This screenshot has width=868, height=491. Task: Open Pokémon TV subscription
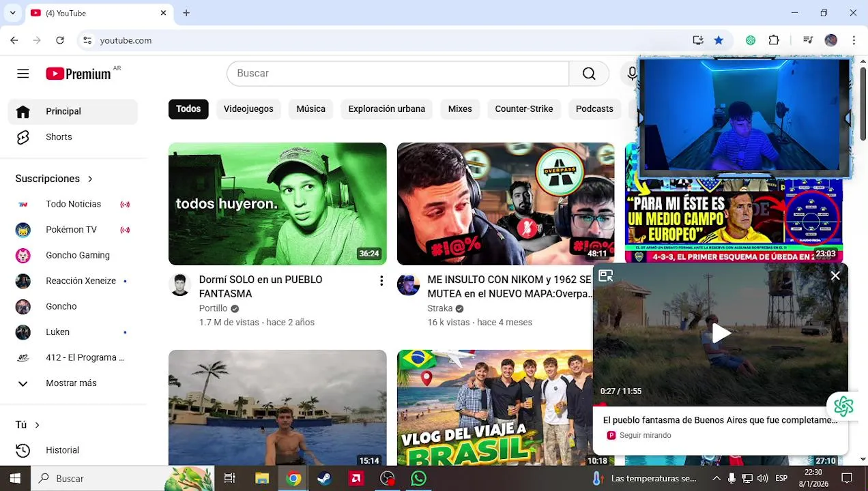click(x=72, y=230)
